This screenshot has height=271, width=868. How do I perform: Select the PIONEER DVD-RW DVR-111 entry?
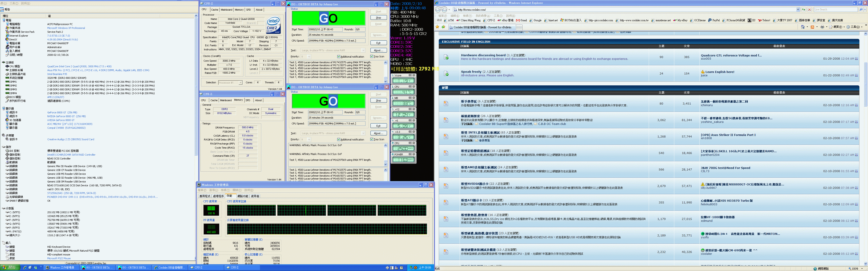coord(102,197)
